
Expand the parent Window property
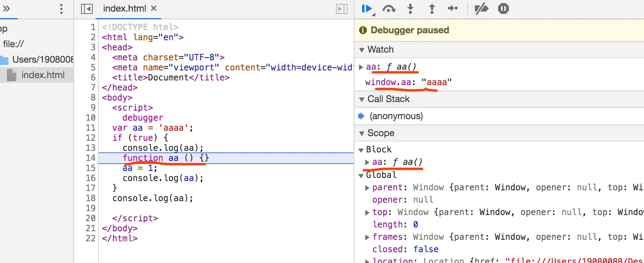click(x=367, y=188)
